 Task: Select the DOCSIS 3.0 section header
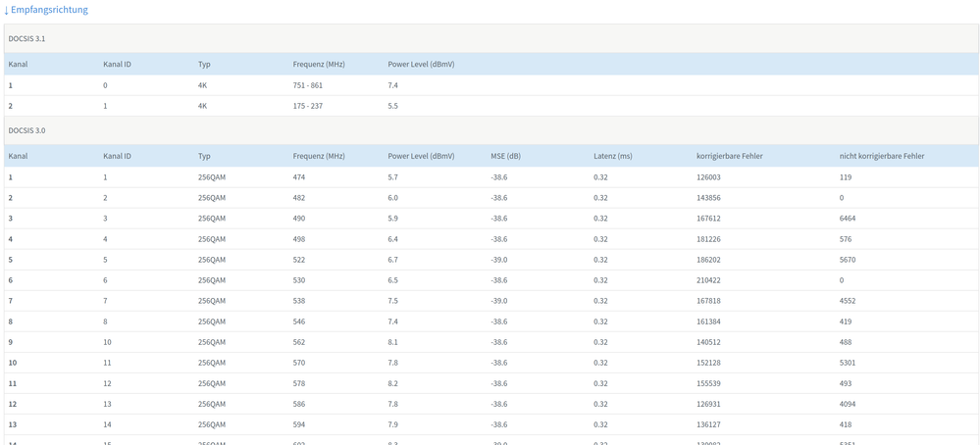coord(491,130)
